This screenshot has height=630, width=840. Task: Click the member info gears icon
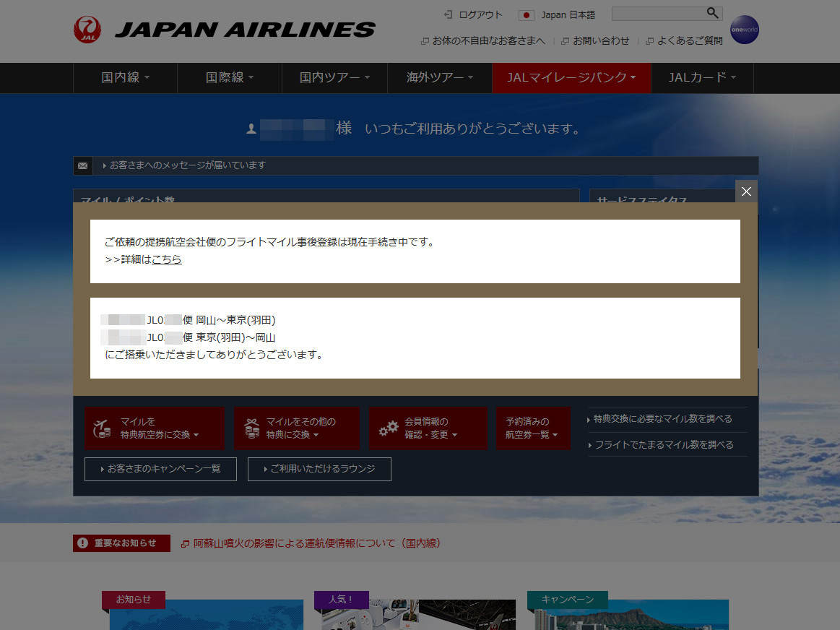pos(389,428)
